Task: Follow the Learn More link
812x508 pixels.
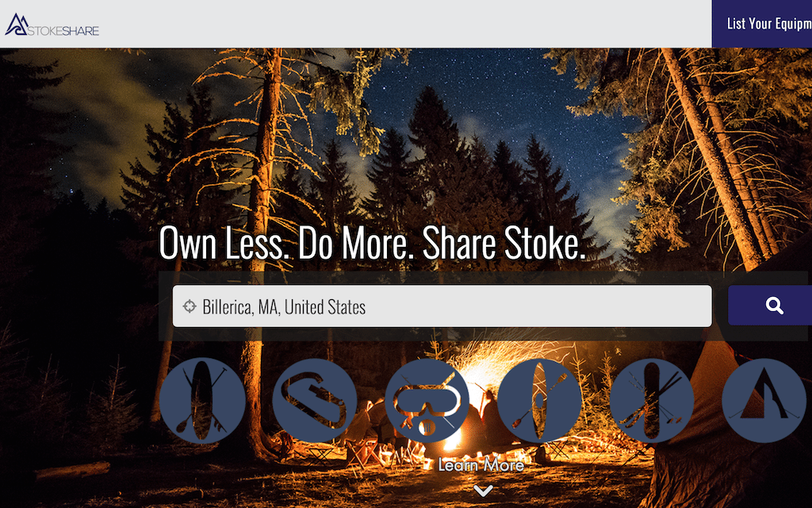Action: 481,465
